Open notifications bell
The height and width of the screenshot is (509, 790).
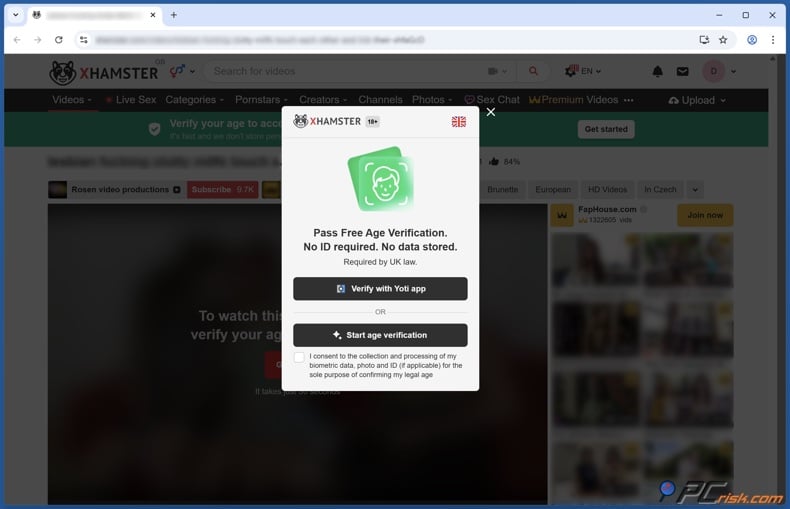tap(657, 72)
